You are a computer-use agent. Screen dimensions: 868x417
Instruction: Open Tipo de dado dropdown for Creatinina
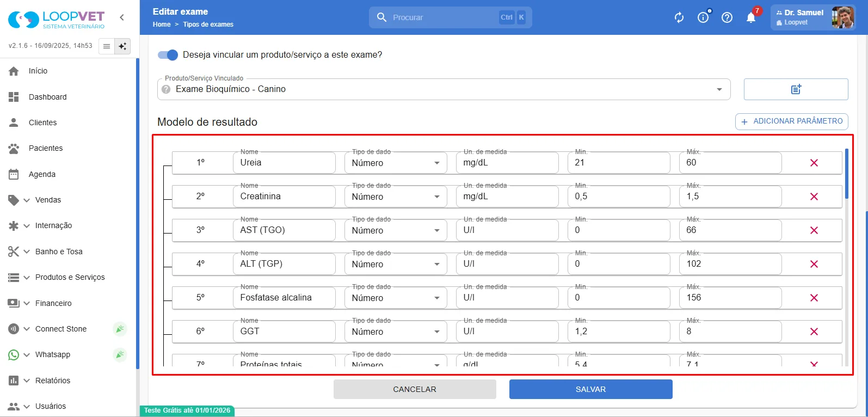coord(396,197)
